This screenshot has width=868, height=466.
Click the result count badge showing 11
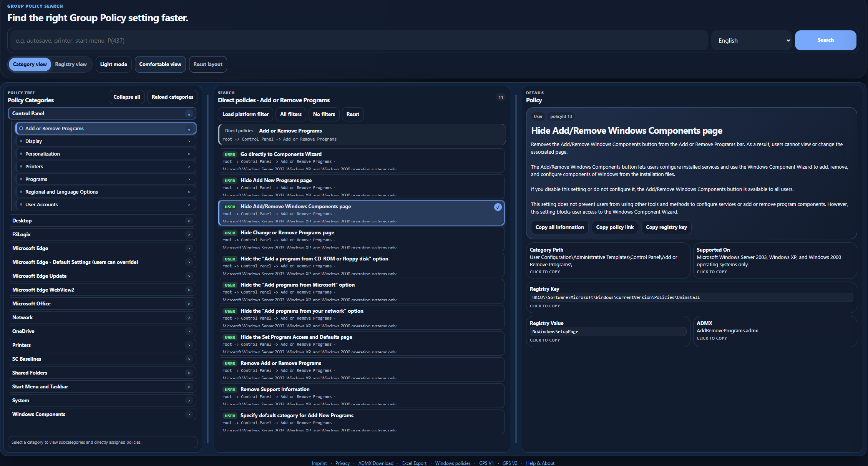pyautogui.click(x=501, y=97)
